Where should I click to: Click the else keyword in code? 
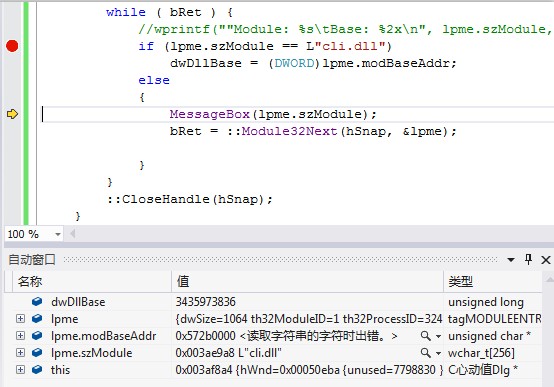pyautogui.click(x=154, y=80)
